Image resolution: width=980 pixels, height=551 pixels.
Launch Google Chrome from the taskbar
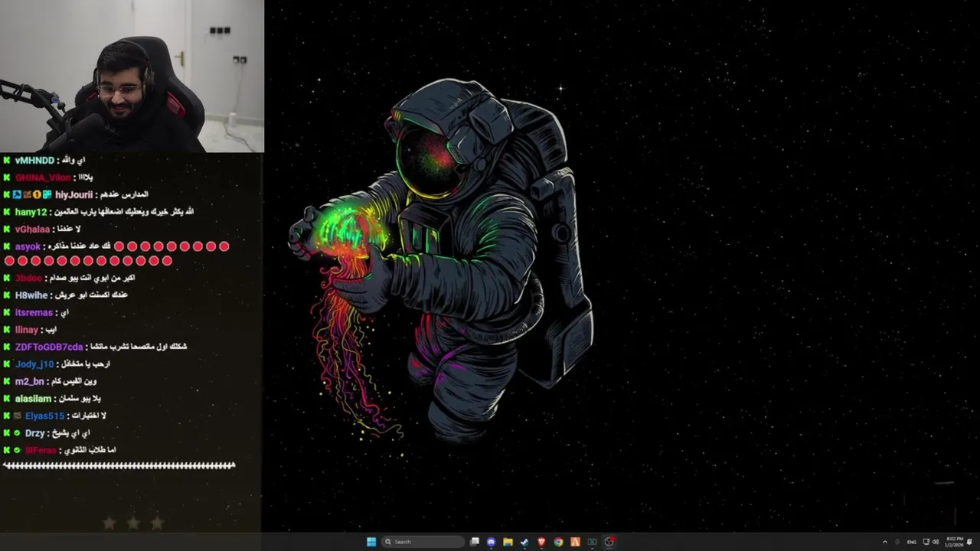pos(558,542)
